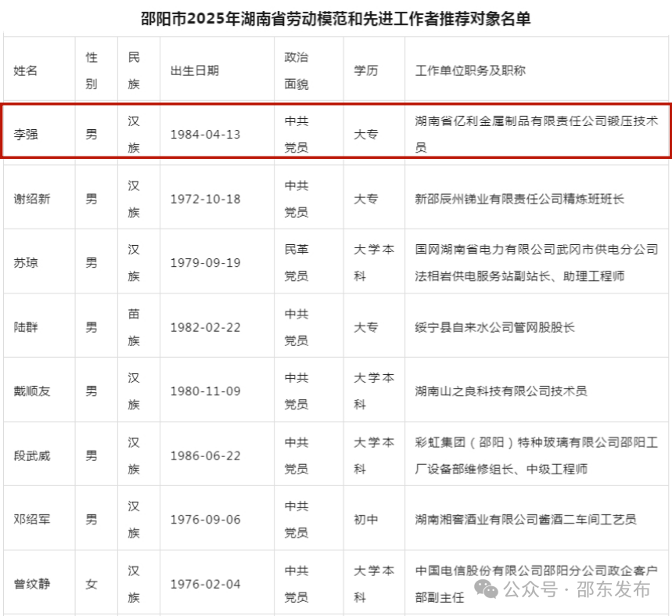This screenshot has width=672, height=616.
Task: Select the name 李强
Action: tap(26, 134)
